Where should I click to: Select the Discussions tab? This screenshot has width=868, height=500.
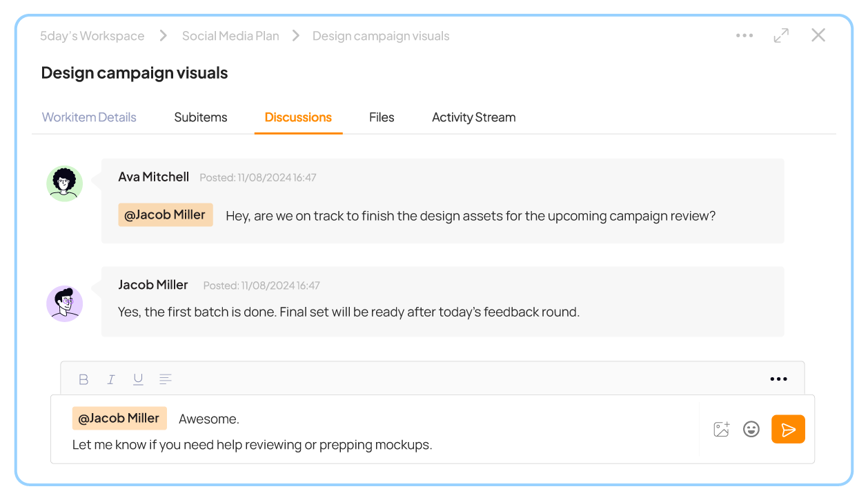[298, 117]
